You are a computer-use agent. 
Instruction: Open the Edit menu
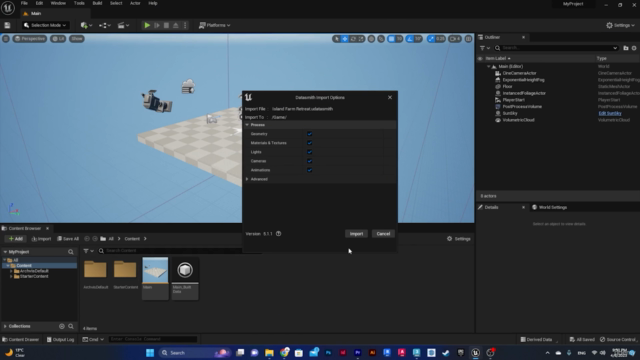coord(39,3)
